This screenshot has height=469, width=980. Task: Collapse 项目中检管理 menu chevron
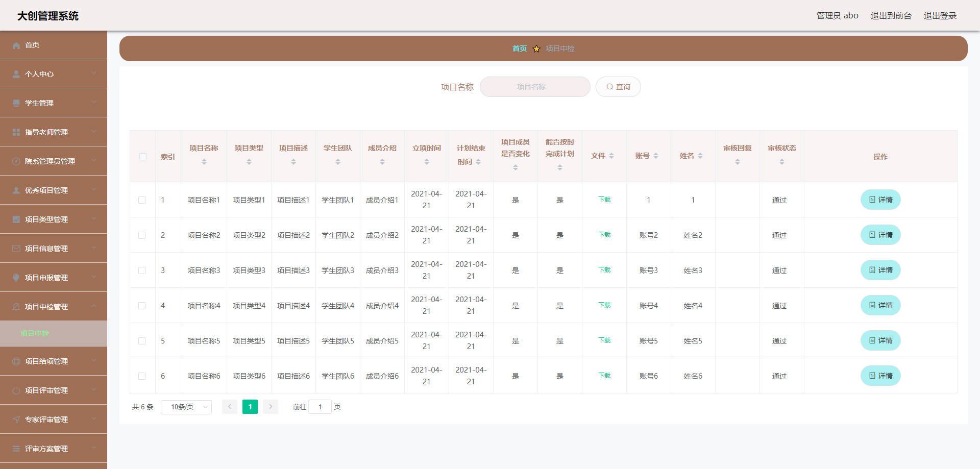tap(94, 307)
